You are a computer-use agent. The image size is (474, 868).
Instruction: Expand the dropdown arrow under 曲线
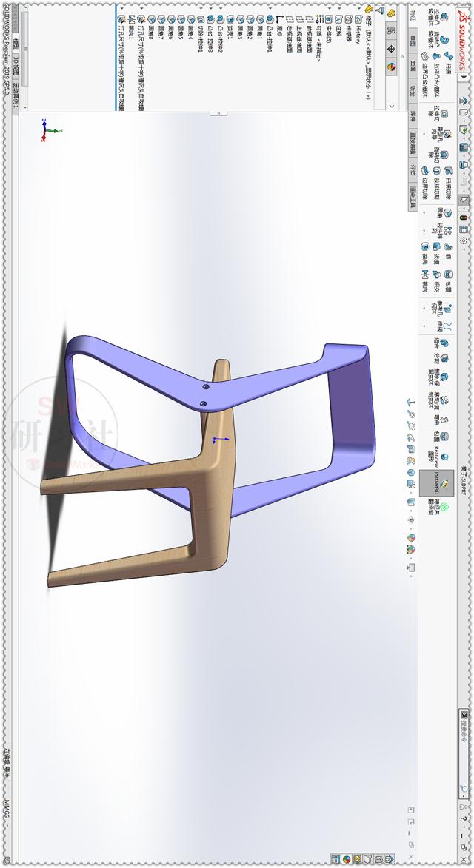pyautogui.click(x=424, y=326)
